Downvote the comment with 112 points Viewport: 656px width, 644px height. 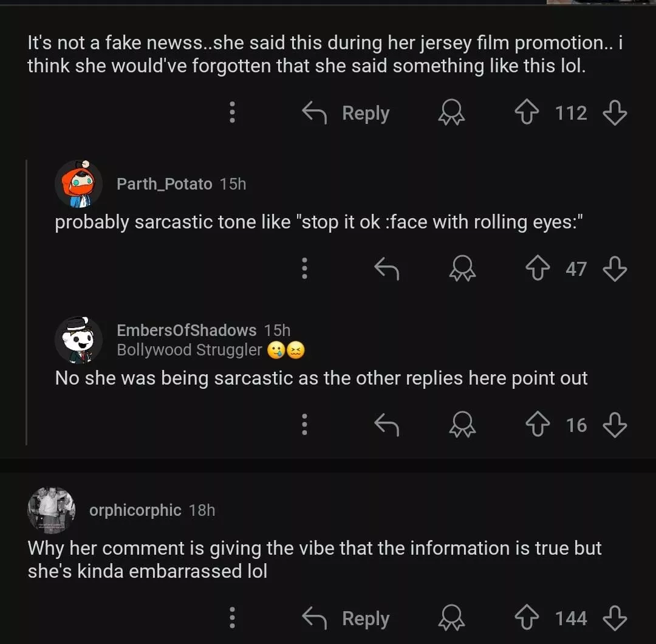tap(614, 113)
